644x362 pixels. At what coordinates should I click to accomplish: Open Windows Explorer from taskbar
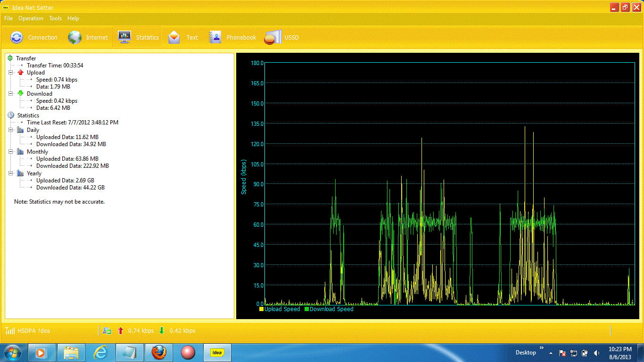(x=71, y=353)
